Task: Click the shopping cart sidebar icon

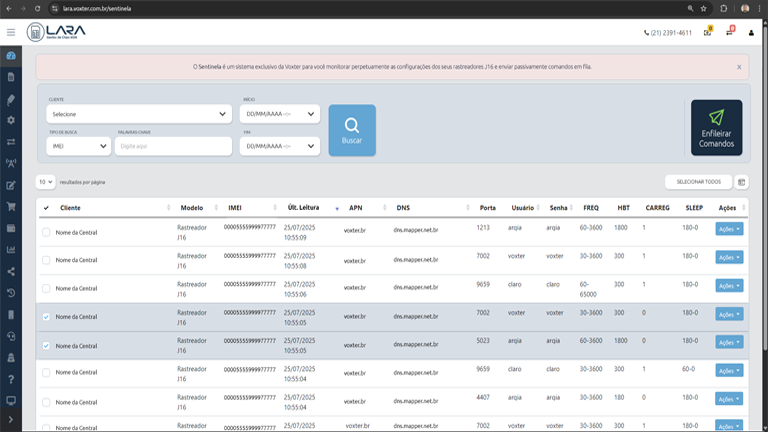Action: [x=11, y=207]
